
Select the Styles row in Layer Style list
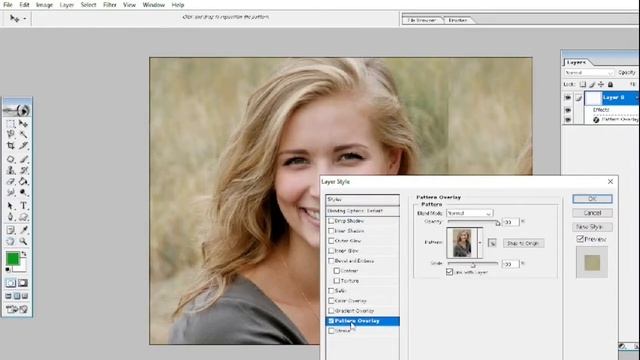pyautogui.click(x=362, y=200)
